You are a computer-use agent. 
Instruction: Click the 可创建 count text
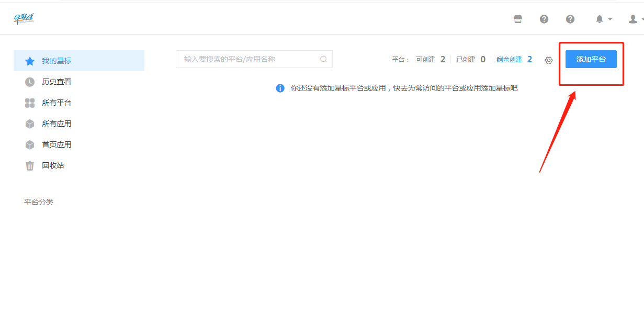(x=431, y=60)
